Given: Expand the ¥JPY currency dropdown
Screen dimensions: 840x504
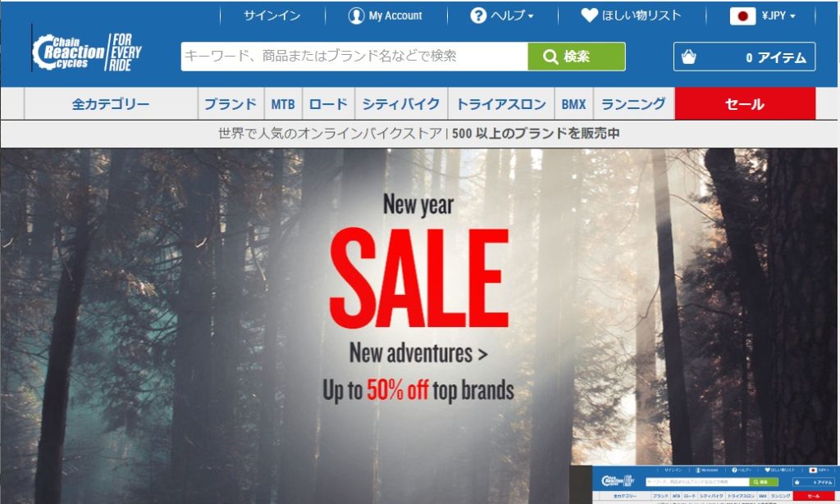Looking at the screenshot, I should point(778,16).
